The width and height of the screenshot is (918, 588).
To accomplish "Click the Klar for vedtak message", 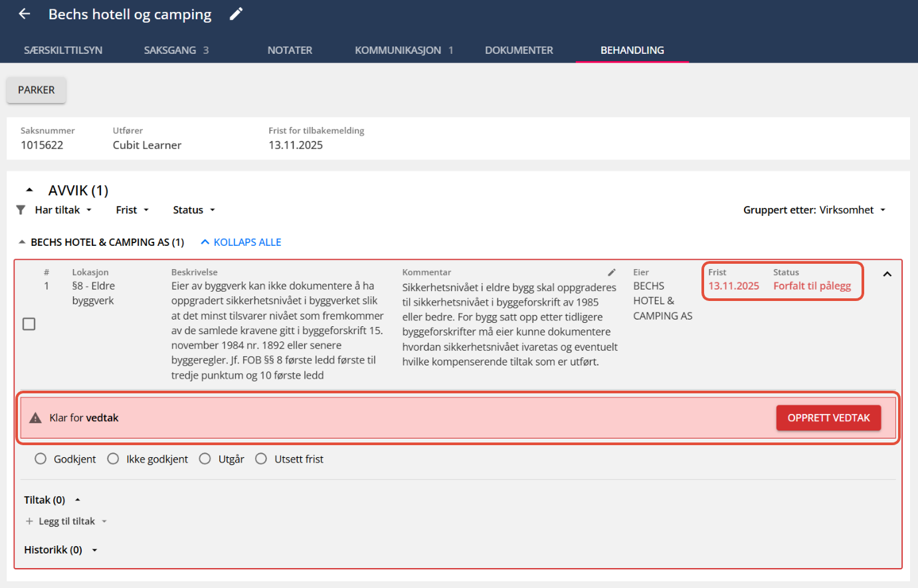I will coord(84,418).
